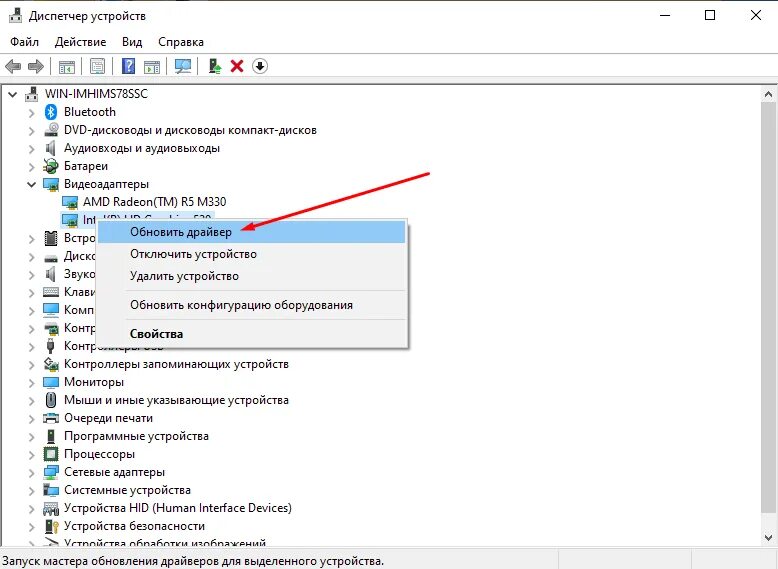778x569 pixels.
Task: Open the Действие menu
Action: [x=80, y=42]
